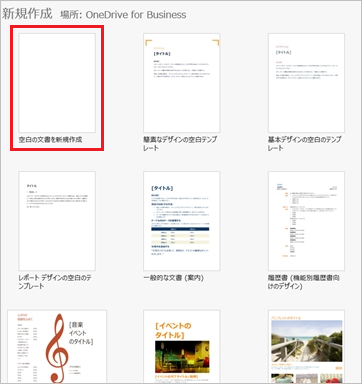Select the blank document thumbnail in red box

[x=57, y=83]
